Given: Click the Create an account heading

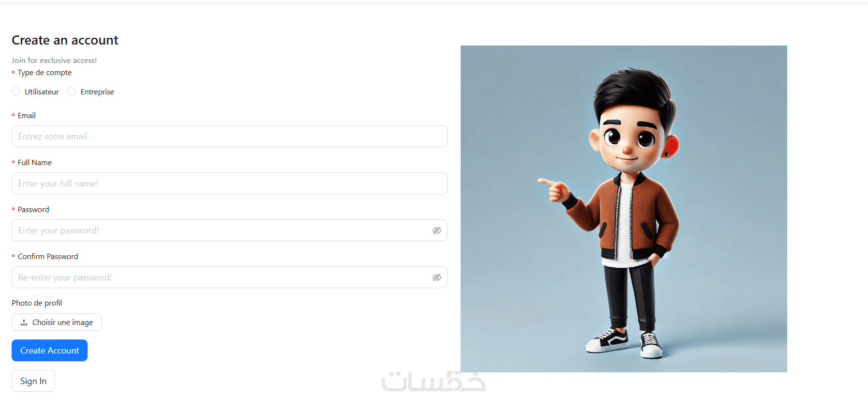Looking at the screenshot, I should click(65, 40).
